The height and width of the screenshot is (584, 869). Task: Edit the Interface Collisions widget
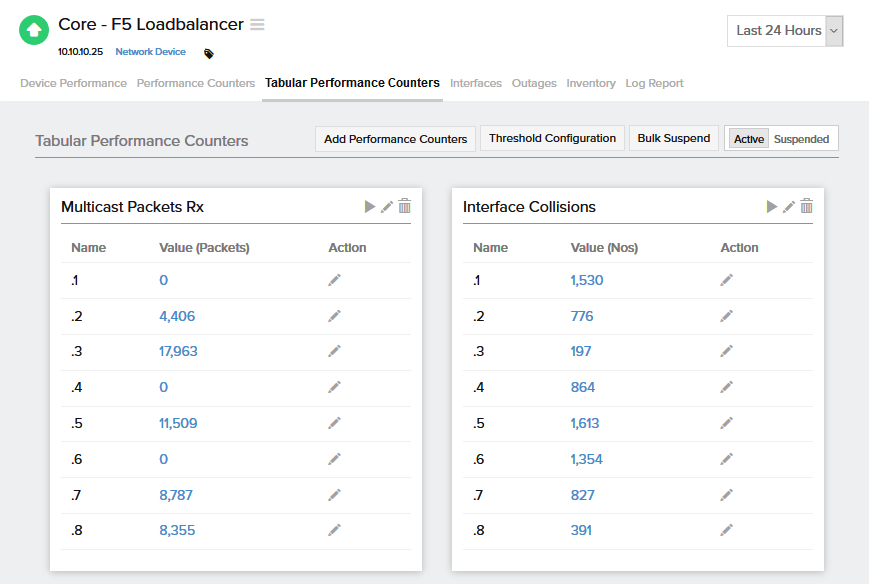coord(789,206)
